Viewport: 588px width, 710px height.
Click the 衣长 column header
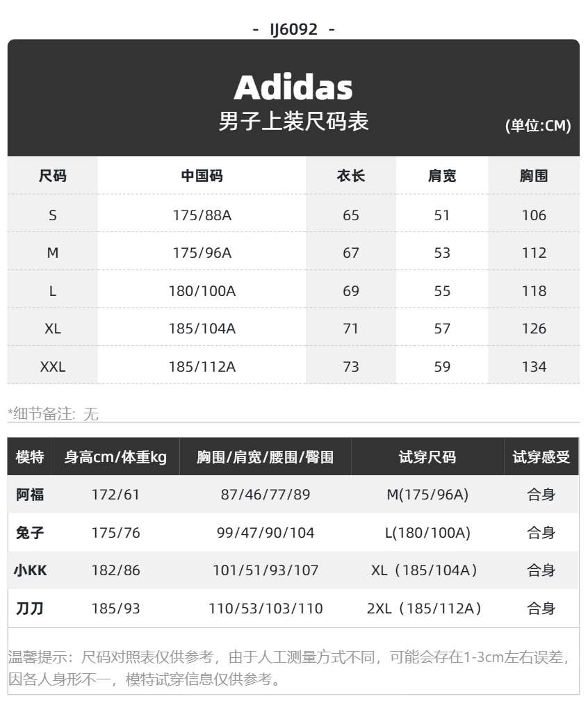click(x=350, y=176)
